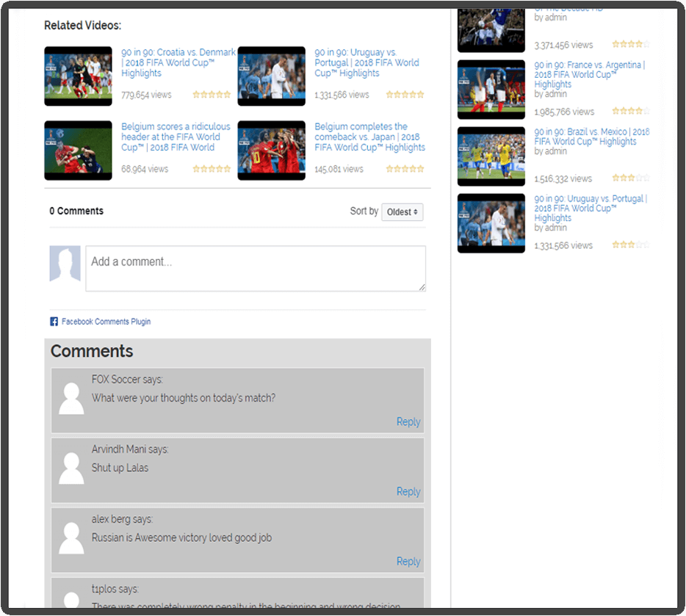Reply to alex berg's comment
This screenshot has height=616, width=686.
coord(408,562)
